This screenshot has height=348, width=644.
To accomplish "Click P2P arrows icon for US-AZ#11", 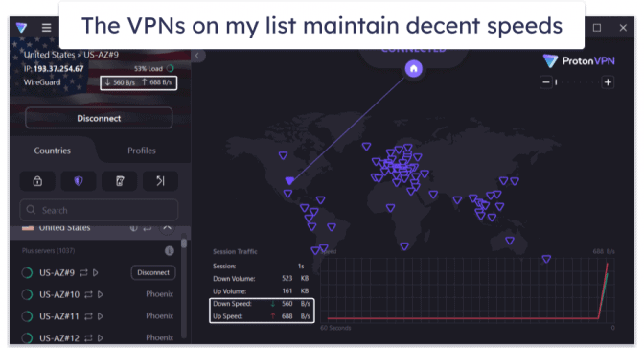I will (88, 316).
